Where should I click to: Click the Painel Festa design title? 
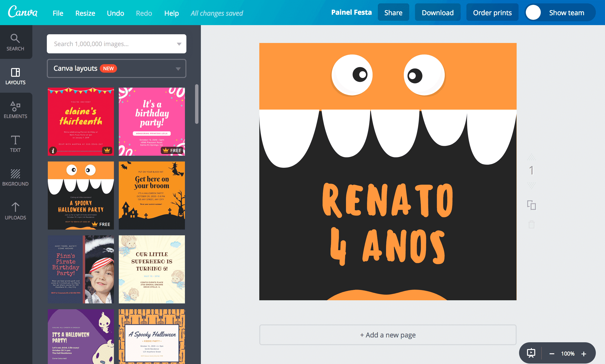pyautogui.click(x=351, y=12)
